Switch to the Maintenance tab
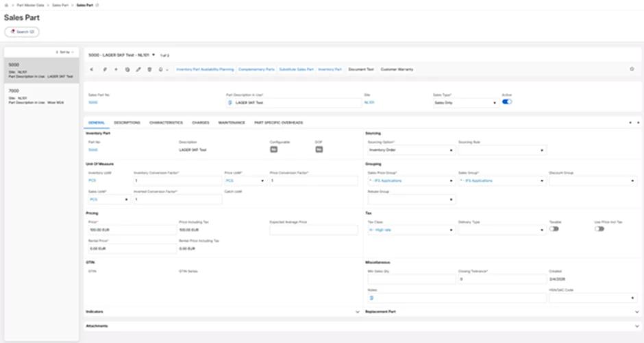Viewport: 644px width, 343px height. (x=232, y=123)
